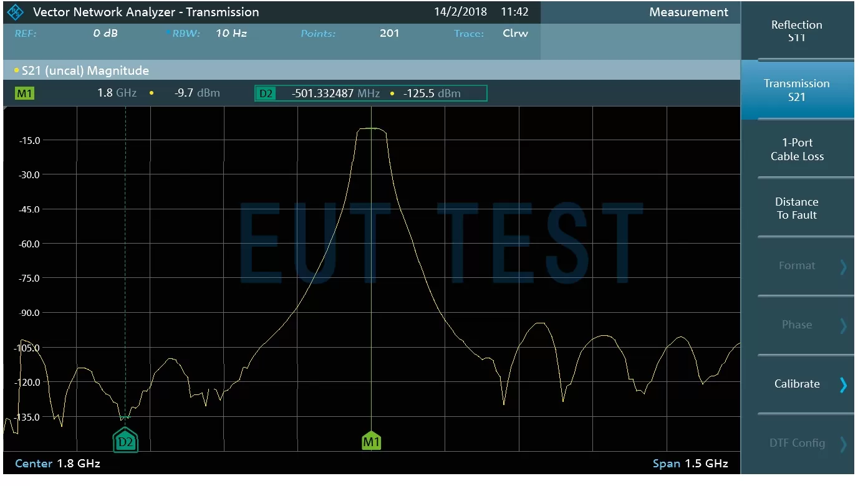
Task: Click yellow dot beside S21 (uncal) Magnitude
Action: click(16, 71)
